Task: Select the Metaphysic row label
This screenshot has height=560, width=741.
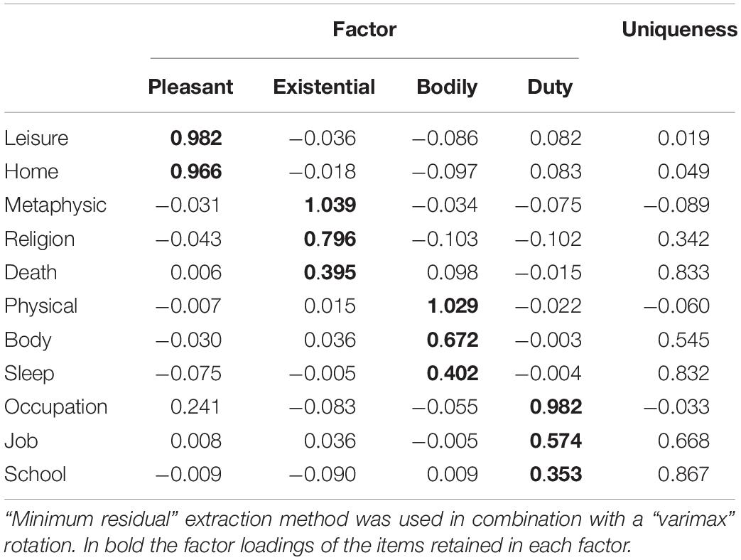Action: click(55, 205)
